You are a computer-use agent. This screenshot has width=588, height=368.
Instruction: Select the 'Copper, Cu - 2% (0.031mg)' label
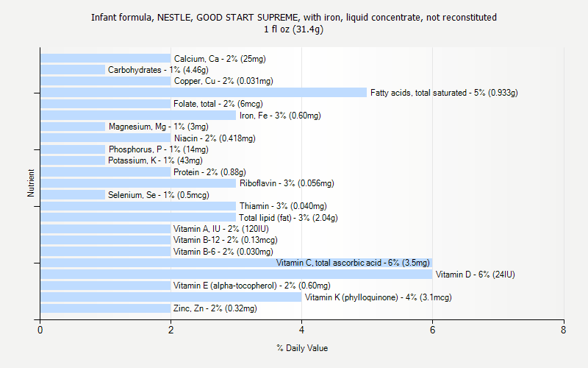tap(223, 81)
